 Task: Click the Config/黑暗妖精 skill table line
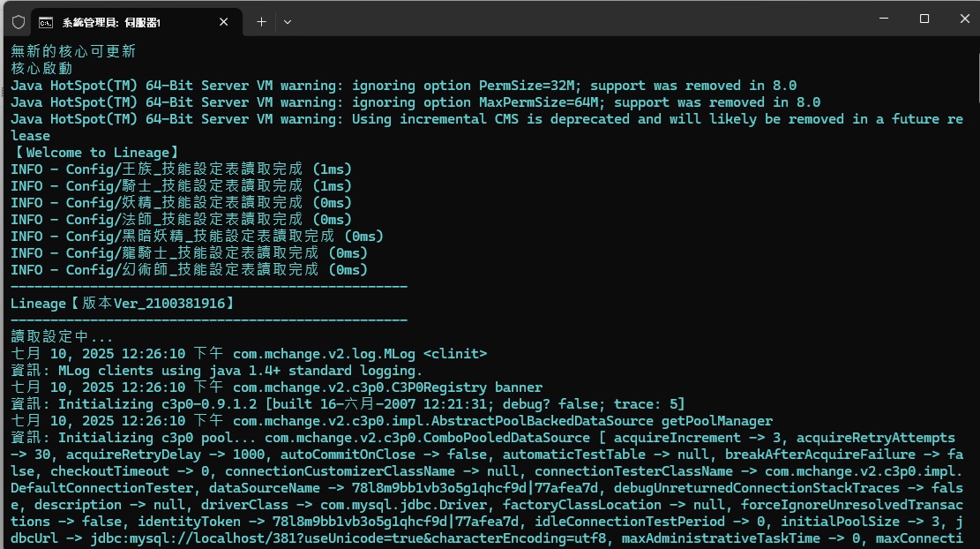[197, 237]
